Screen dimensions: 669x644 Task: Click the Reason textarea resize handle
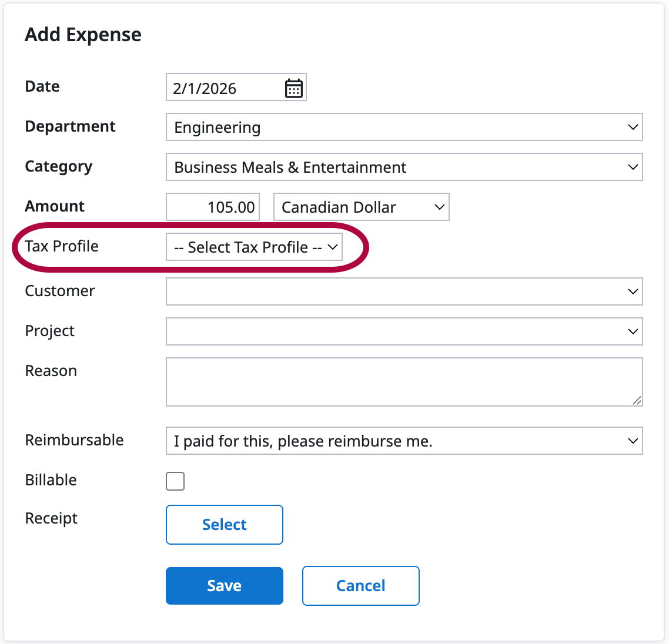pyautogui.click(x=638, y=401)
